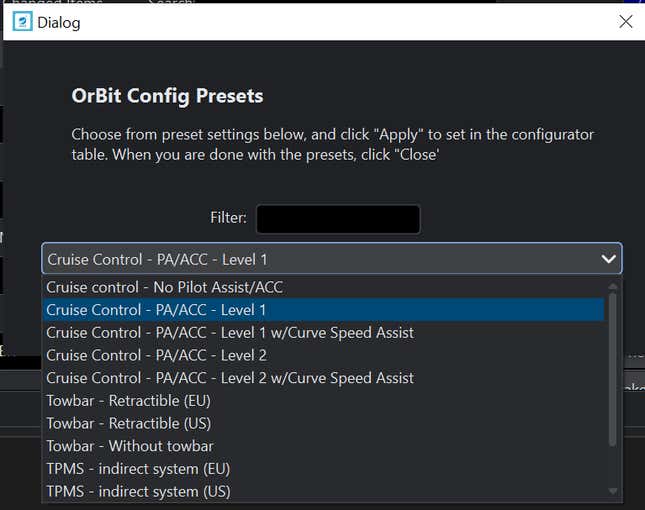
Task: Click the Dialog app icon in title bar
Action: click(21, 21)
